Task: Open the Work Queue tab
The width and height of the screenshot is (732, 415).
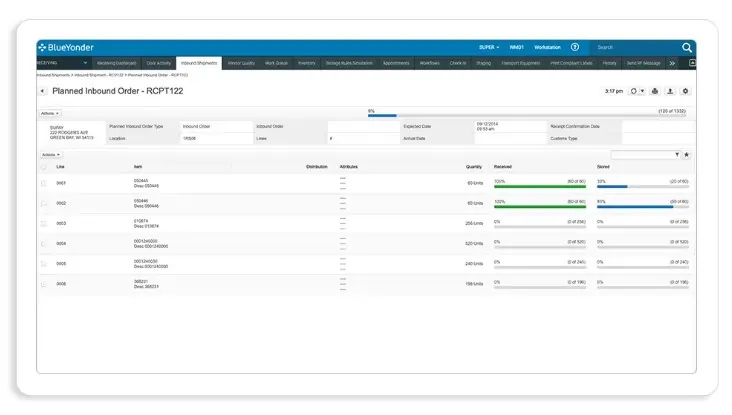Action: (x=276, y=63)
